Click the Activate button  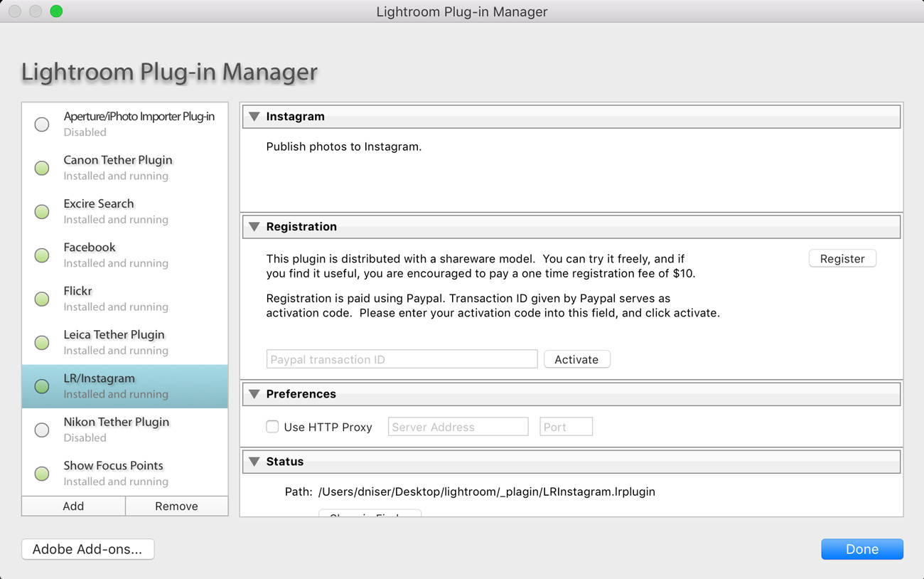coord(576,359)
